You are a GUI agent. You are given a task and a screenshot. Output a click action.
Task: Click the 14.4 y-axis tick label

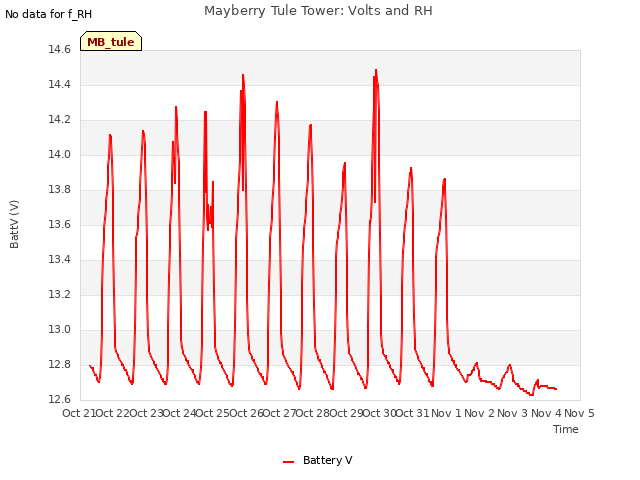coord(60,84)
